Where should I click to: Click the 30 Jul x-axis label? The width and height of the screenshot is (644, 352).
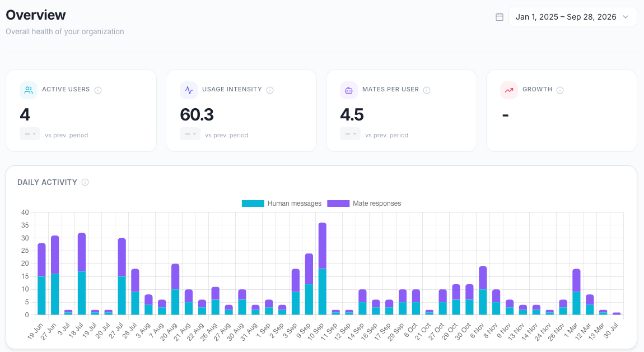pyautogui.click(x=611, y=331)
